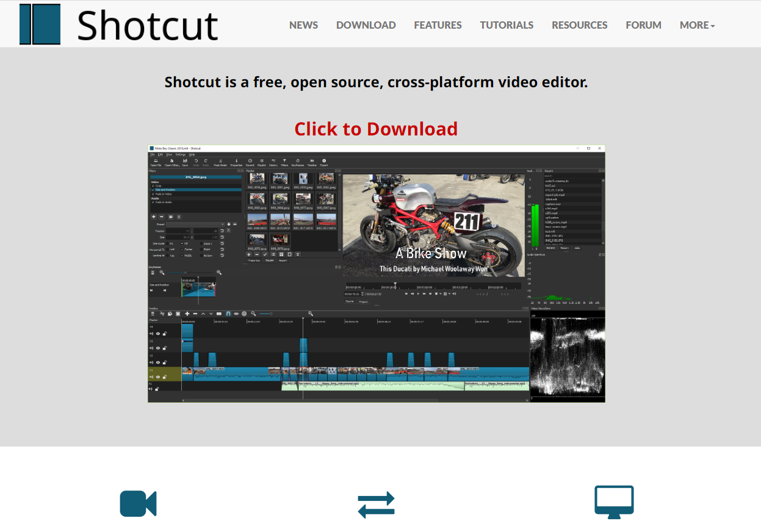Click the video camera icon

pyautogui.click(x=138, y=503)
